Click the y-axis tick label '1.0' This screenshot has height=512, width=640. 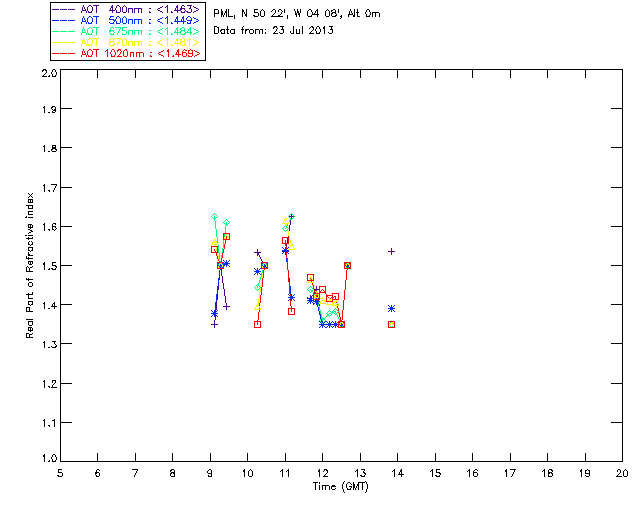49,458
